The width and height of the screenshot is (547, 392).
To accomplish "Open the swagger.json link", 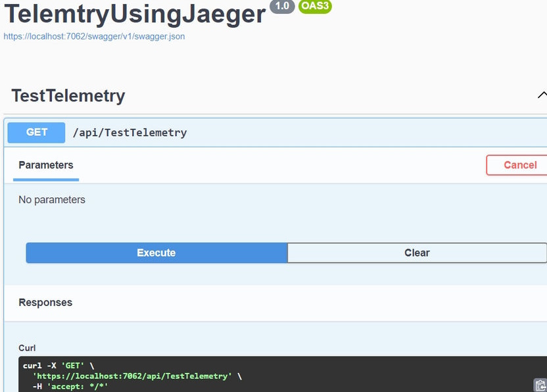I will coord(94,36).
